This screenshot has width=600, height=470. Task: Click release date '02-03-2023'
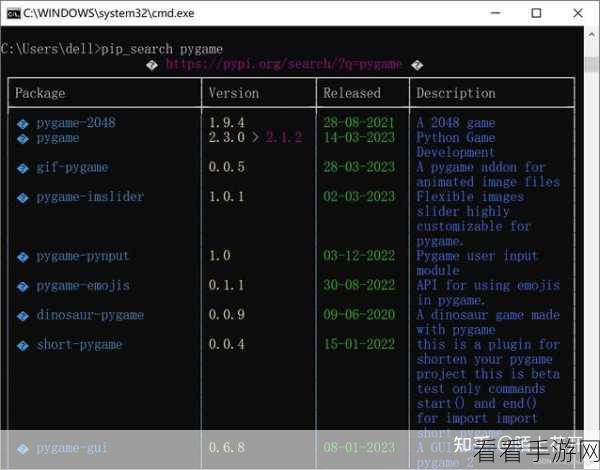pos(359,197)
